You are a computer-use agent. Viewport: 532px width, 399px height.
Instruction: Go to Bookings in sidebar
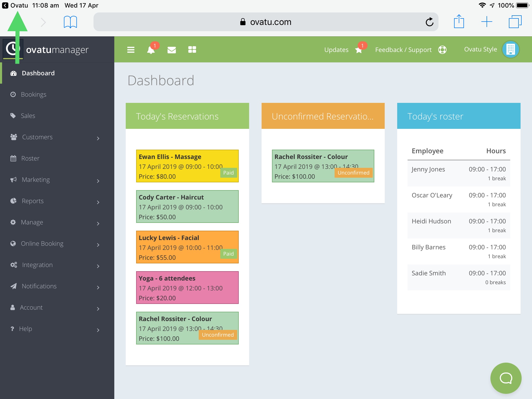click(x=34, y=95)
